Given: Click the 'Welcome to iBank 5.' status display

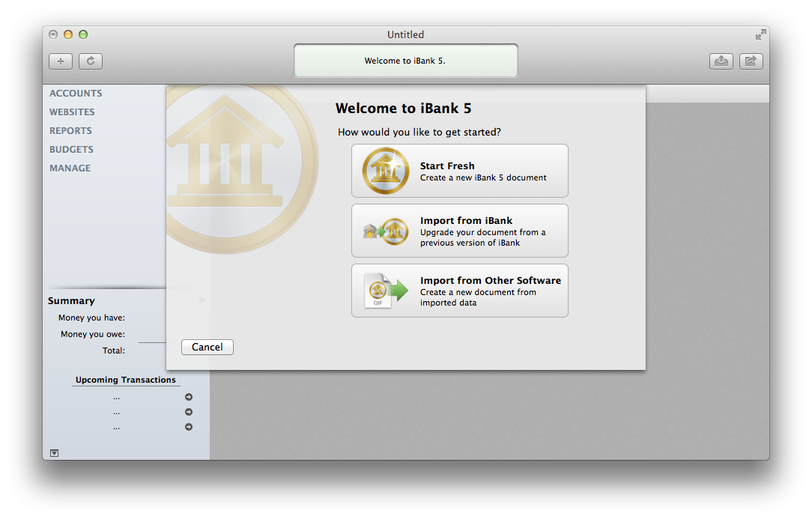Looking at the screenshot, I should (x=405, y=61).
